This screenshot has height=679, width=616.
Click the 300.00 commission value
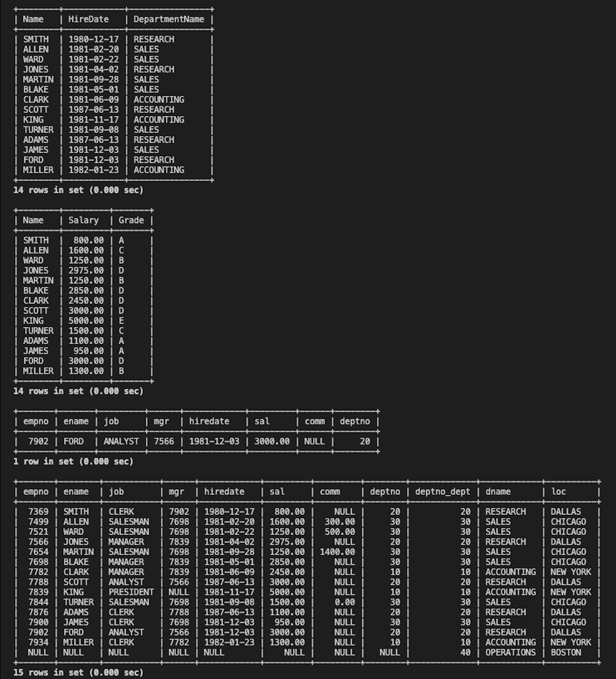pyautogui.click(x=340, y=522)
